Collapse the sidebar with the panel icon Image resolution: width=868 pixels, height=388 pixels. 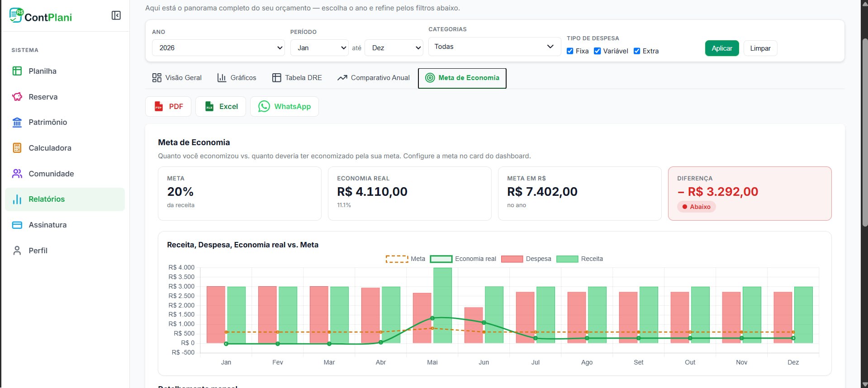click(x=116, y=15)
